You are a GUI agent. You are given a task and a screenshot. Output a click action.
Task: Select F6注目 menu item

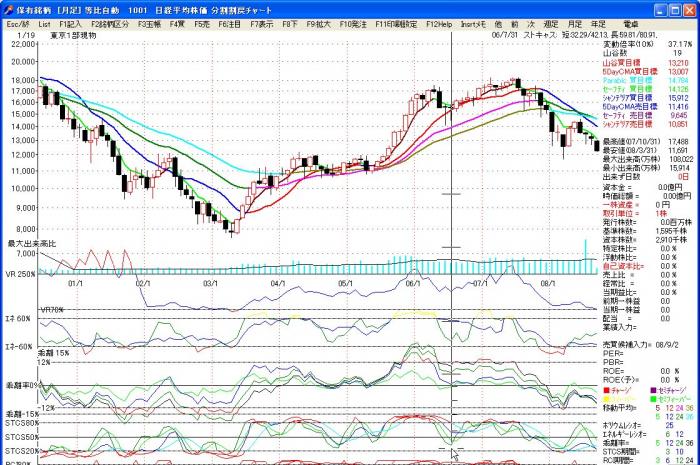[x=229, y=24]
